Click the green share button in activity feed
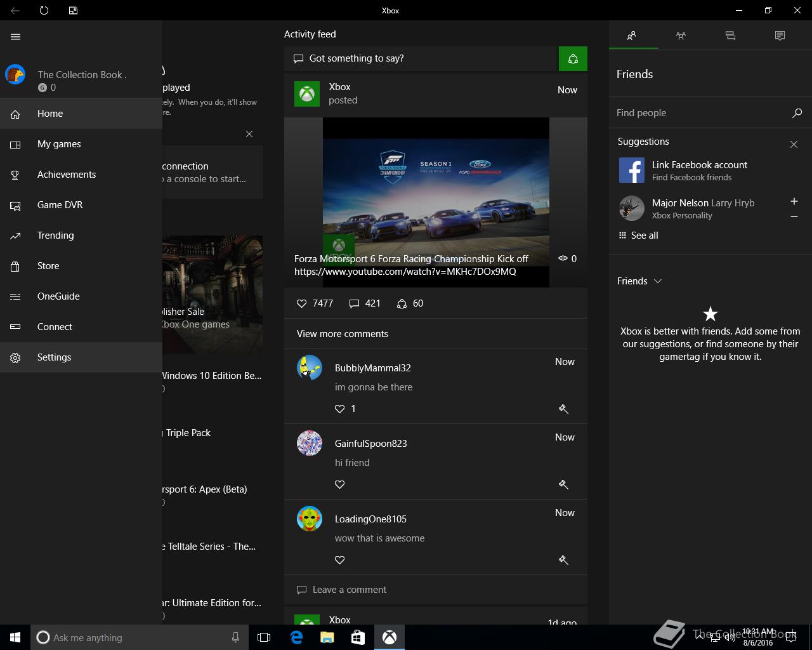Image resolution: width=812 pixels, height=650 pixels. coord(573,58)
